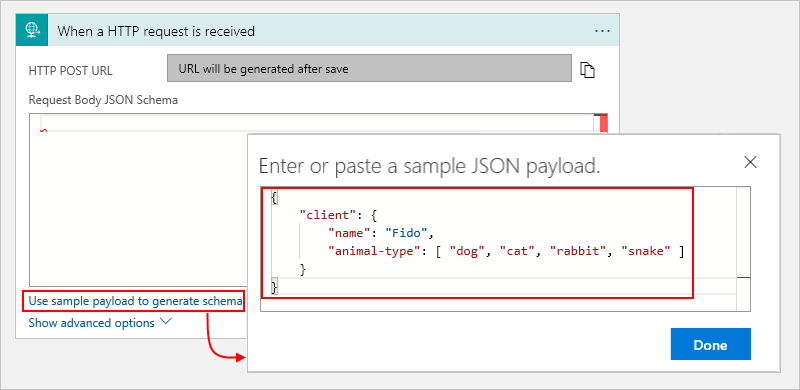The image size is (800, 390).
Task: Expand Show advanced options
Action: (x=100, y=323)
